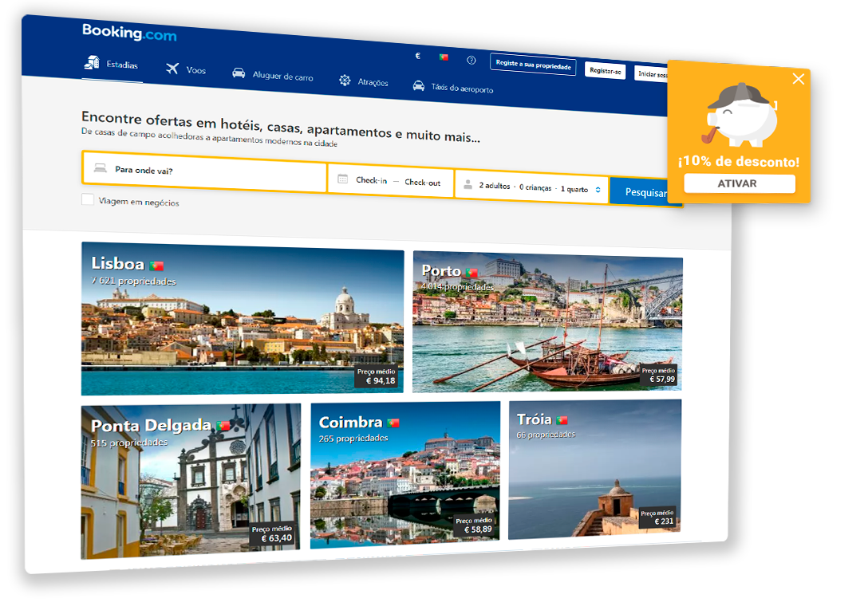Screen dimensions: 868x606
Task: Click the ATIVAR discount button
Action: tap(739, 183)
